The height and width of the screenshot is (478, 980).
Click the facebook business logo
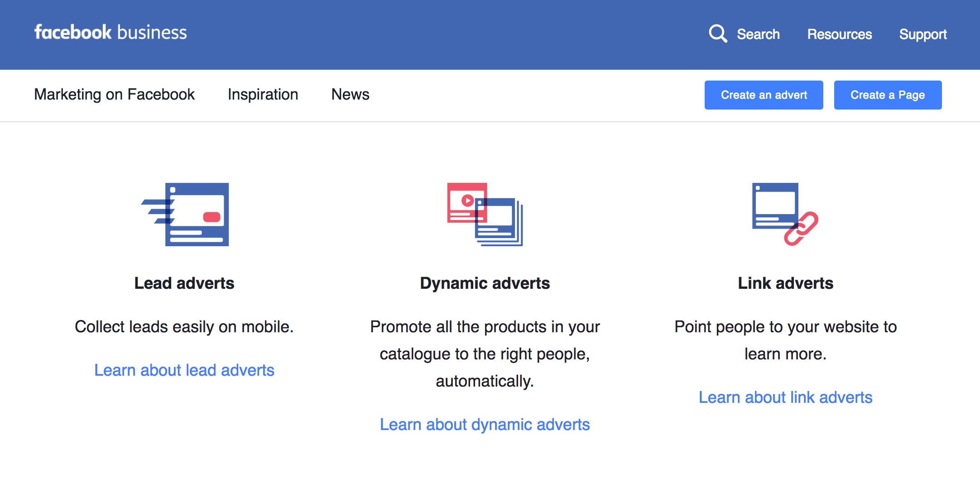[110, 33]
